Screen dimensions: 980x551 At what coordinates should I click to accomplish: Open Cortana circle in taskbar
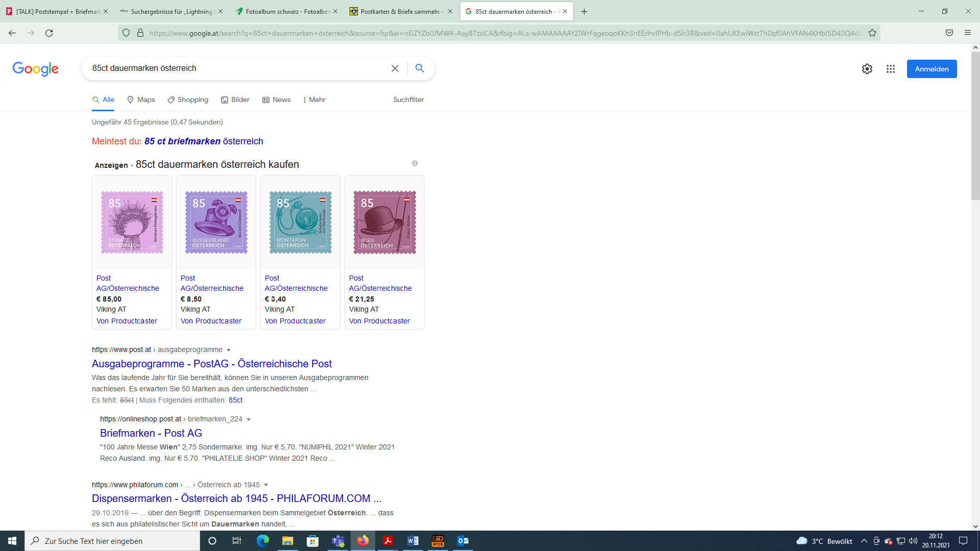click(212, 541)
